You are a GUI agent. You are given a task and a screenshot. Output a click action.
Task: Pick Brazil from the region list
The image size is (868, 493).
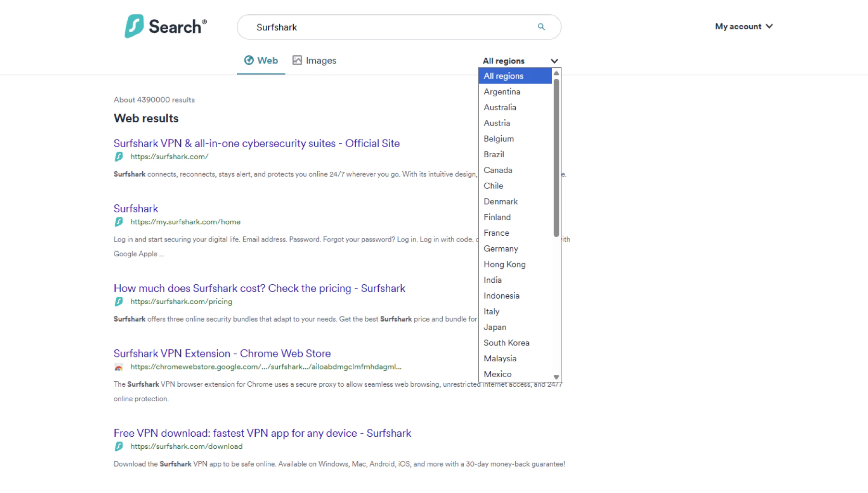(x=515, y=154)
